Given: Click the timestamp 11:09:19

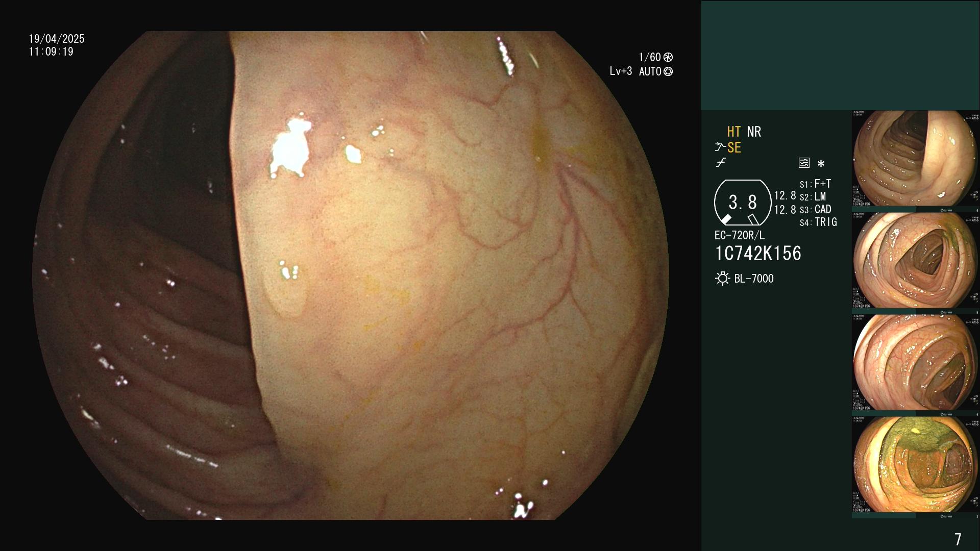Looking at the screenshot, I should pos(51,52).
